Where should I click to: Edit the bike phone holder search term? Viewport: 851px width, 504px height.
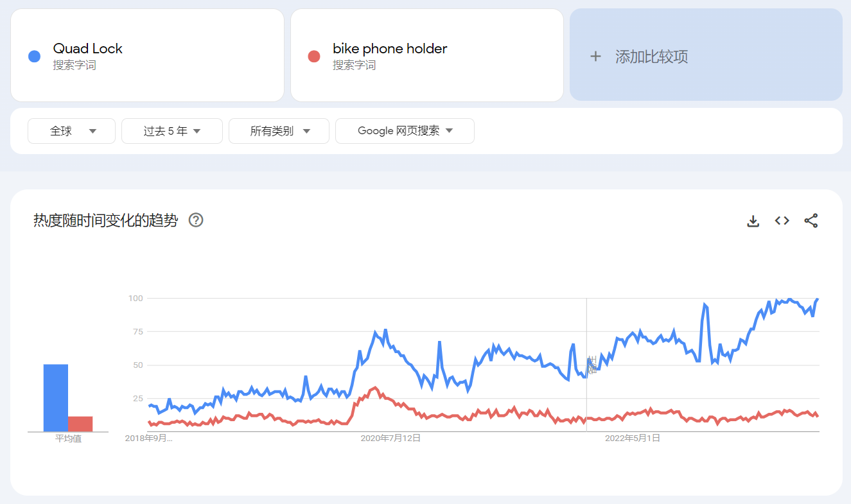(x=427, y=55)
